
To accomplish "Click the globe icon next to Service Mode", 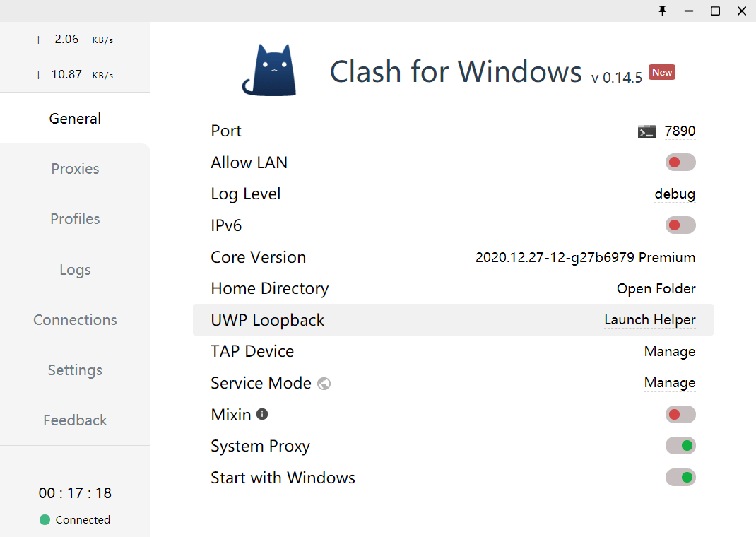I will 324,384.
